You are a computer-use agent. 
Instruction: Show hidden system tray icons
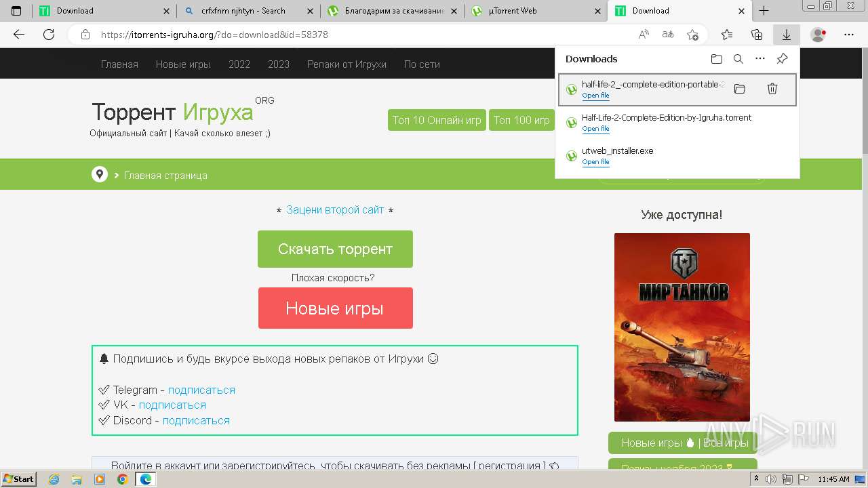(x=756, y=479)
